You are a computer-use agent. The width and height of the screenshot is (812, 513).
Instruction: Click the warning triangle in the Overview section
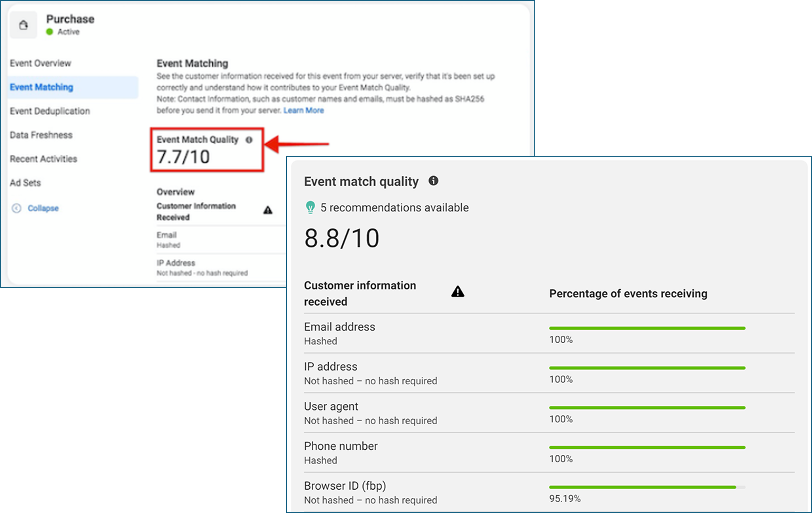pyautogui.click(x=268, y=210)
